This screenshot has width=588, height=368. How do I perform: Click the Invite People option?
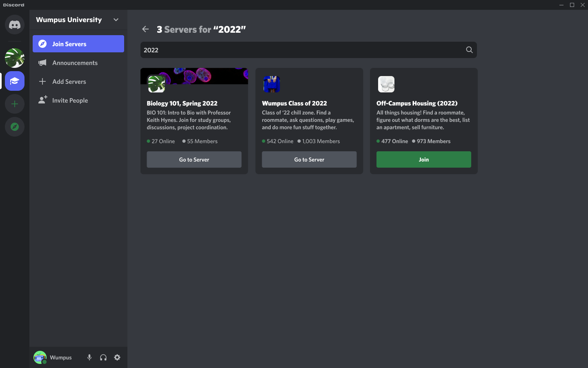tap(70, 100)
